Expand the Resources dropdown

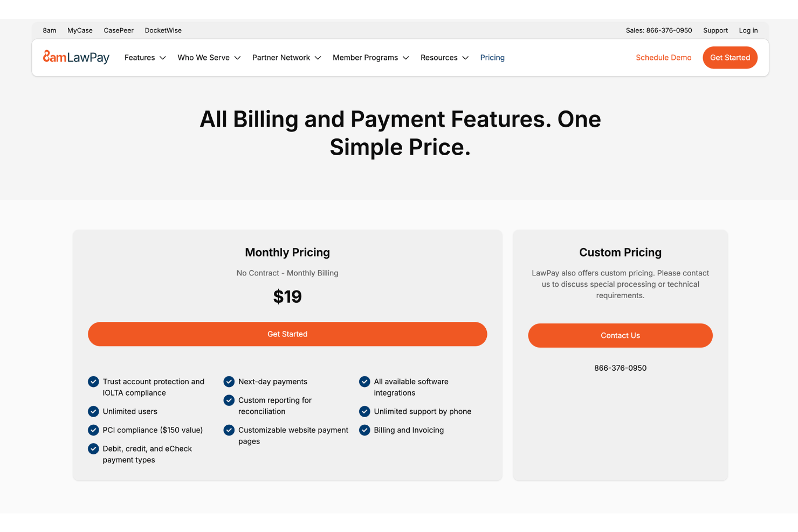coord(445,58)
